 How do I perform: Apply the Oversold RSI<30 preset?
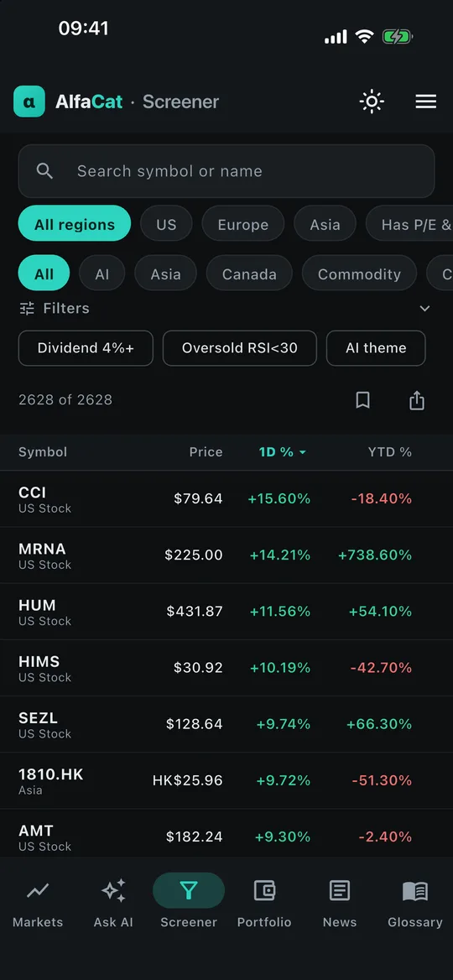click(240, 348)
